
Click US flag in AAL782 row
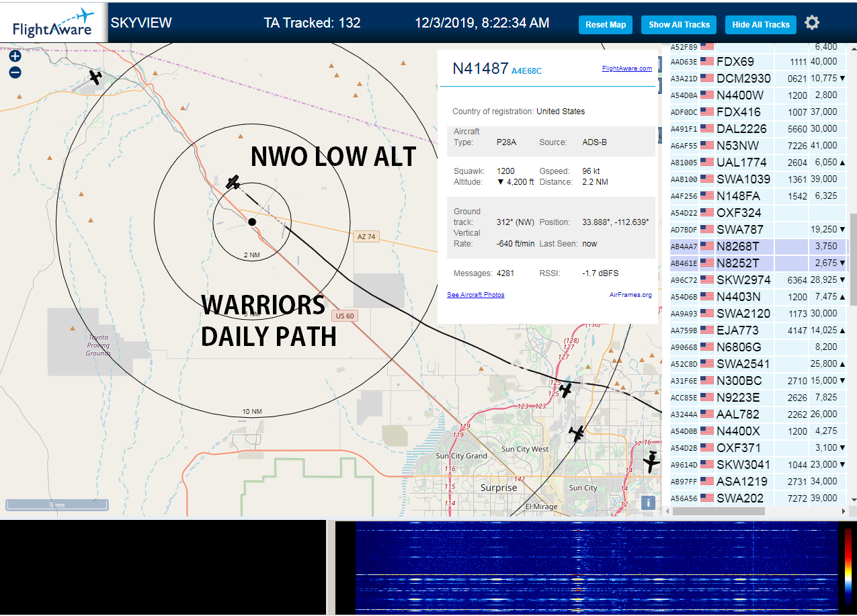[706, 414]
